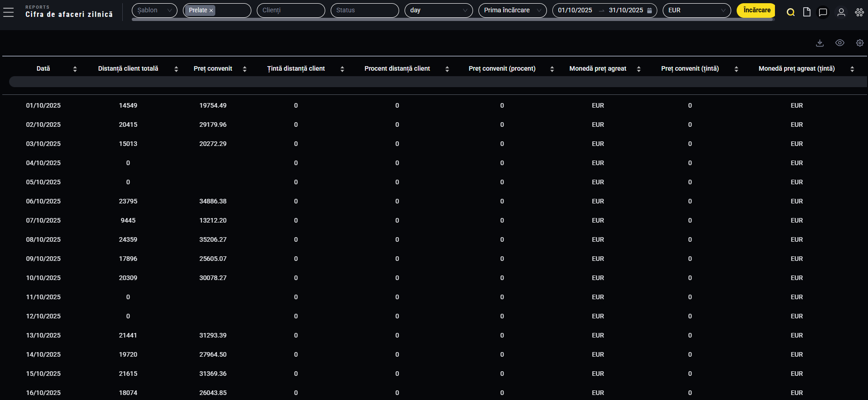
Task: Sort by Preț convenit (țintă) arrows
Action: 736,69
